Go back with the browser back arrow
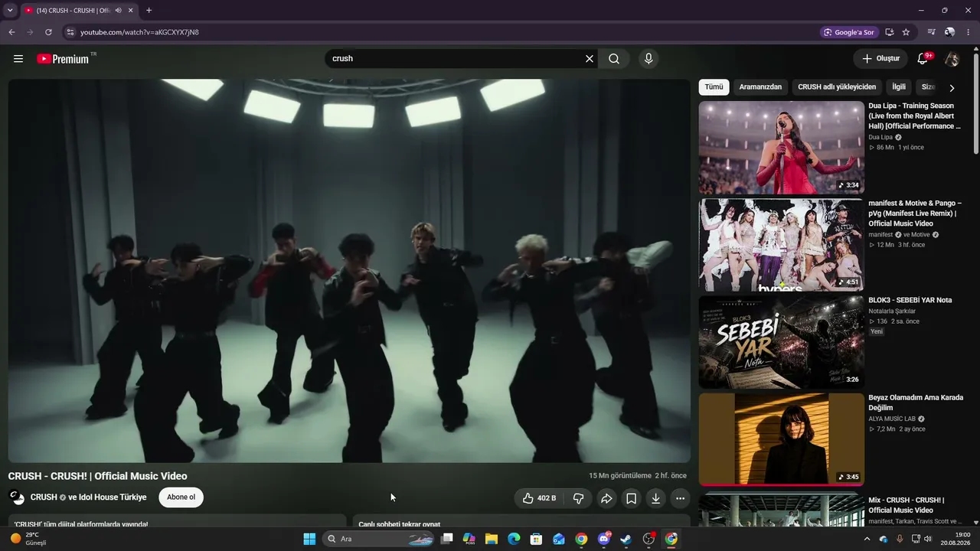This screenshot has height=551, width=980. pyautogui.click(x=11, y=32)
